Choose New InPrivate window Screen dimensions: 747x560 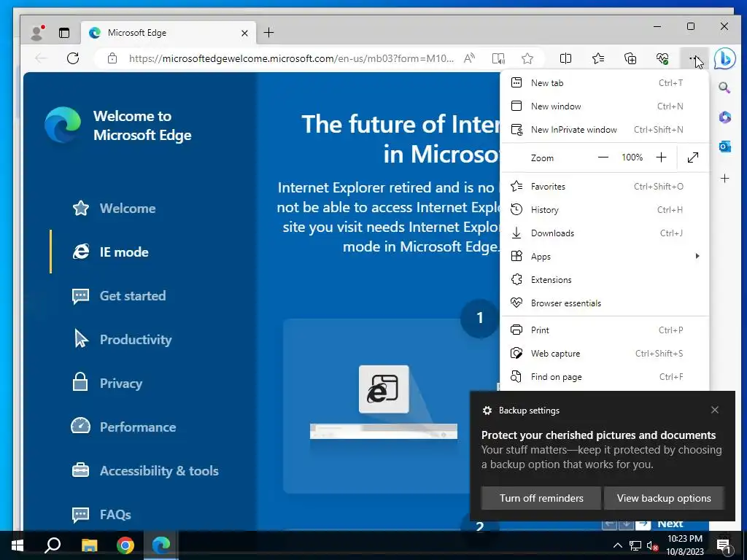[605, 130]
